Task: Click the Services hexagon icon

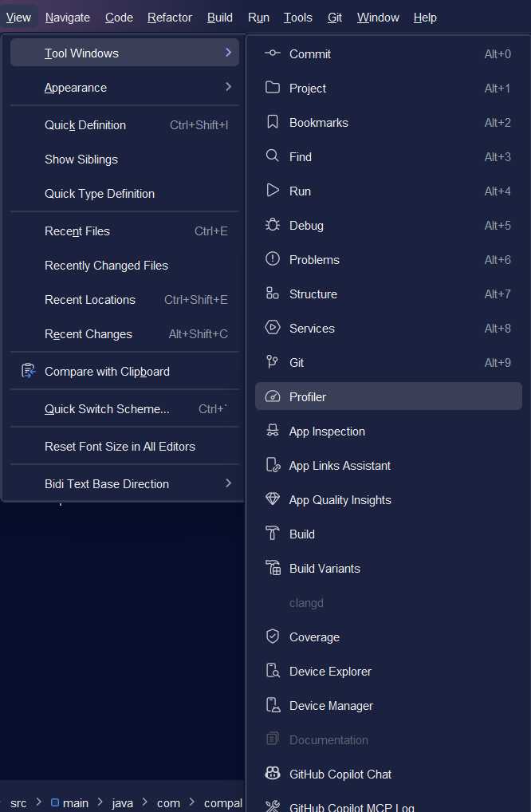Action: point(273,328)
